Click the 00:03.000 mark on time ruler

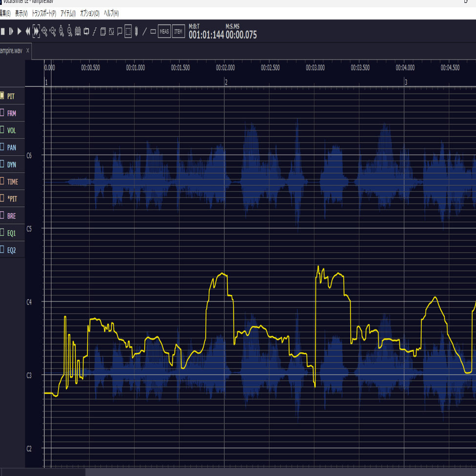click(x=315, y=68)
